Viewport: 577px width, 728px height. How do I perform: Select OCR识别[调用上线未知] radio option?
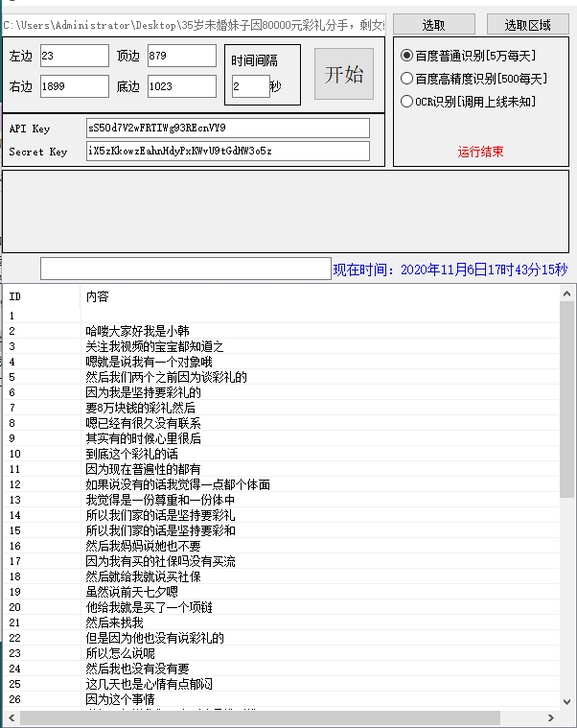(x=468, y=101)
